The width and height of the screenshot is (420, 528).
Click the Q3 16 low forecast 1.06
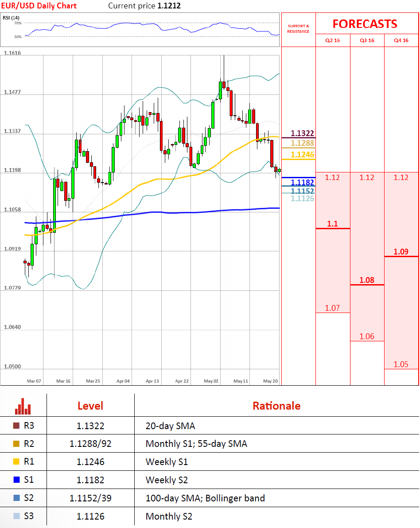(x=367, y=336)
